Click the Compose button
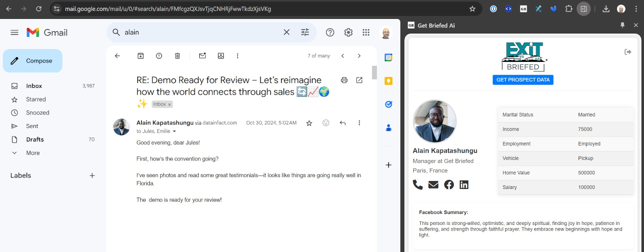 pyautogui.click(x=32, y=61)
